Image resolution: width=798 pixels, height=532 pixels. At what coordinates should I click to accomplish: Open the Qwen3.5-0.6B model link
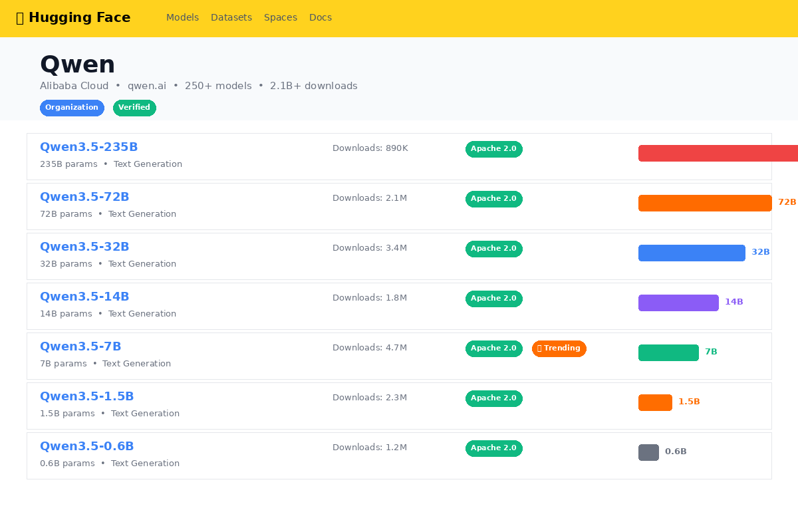coord(86,447)
